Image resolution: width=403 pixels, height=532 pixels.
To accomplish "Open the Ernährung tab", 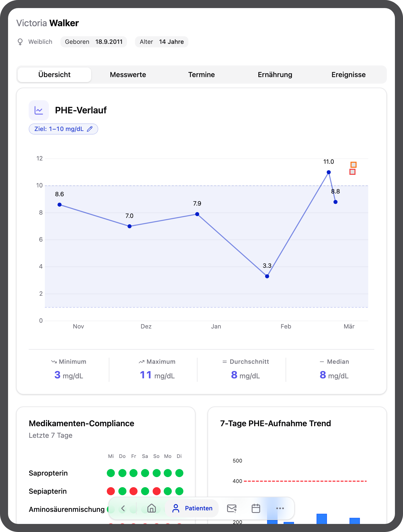I will [x=275, y=75].
